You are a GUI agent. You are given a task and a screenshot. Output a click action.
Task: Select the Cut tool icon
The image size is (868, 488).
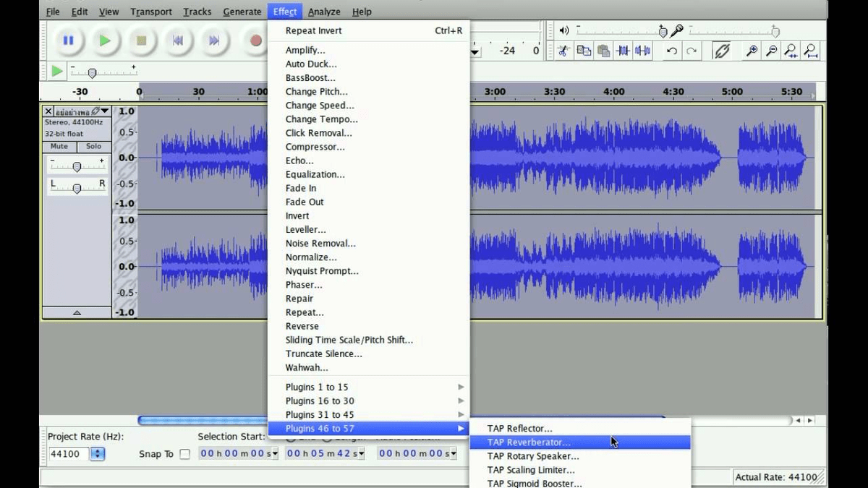click(564, 51)
